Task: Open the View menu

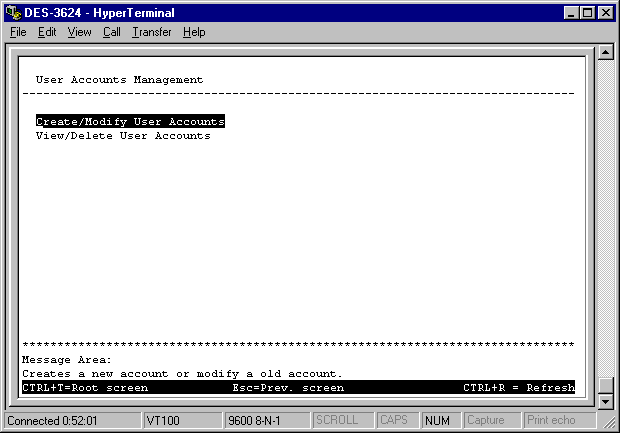Action: 79,32
